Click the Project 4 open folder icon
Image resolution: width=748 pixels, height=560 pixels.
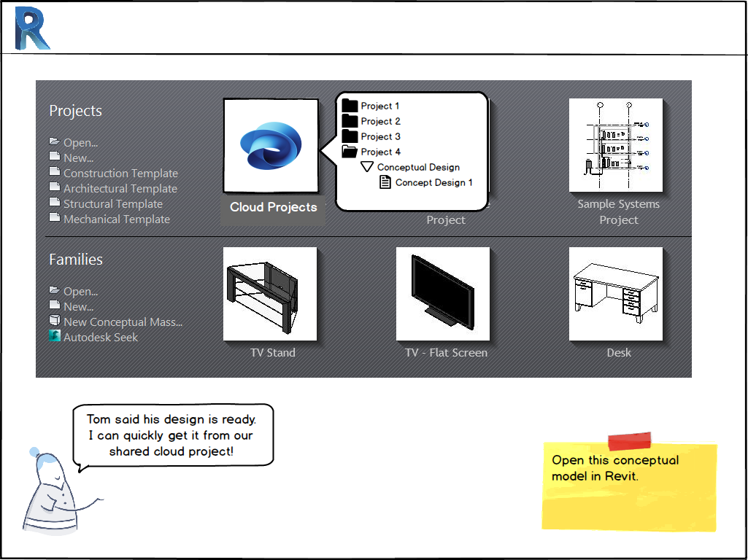pos(350,152)
